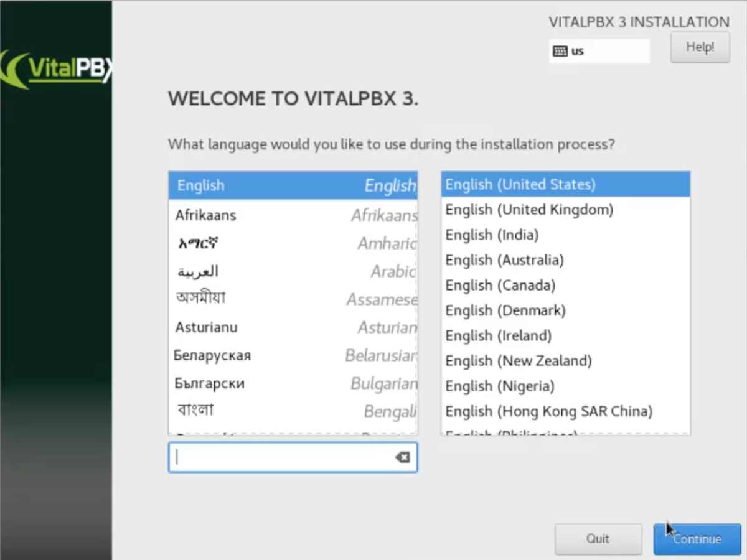Select Afrikaans from language list

point(293,215)
